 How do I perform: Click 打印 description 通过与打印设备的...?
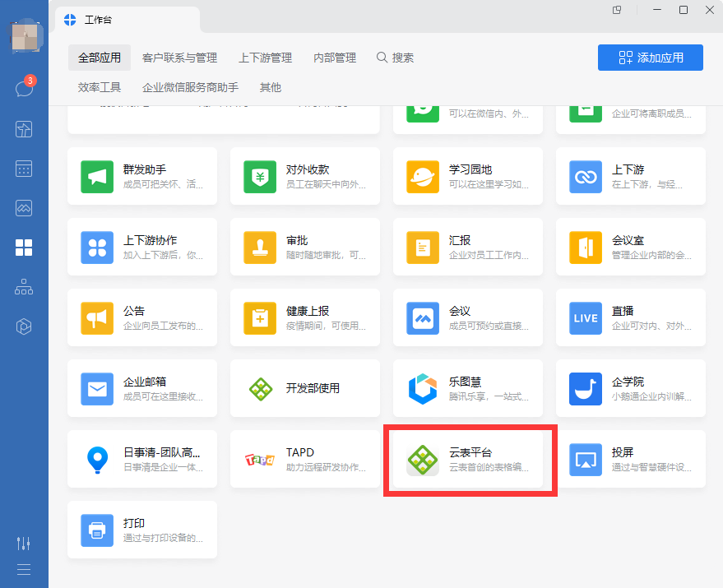(163, 538)
